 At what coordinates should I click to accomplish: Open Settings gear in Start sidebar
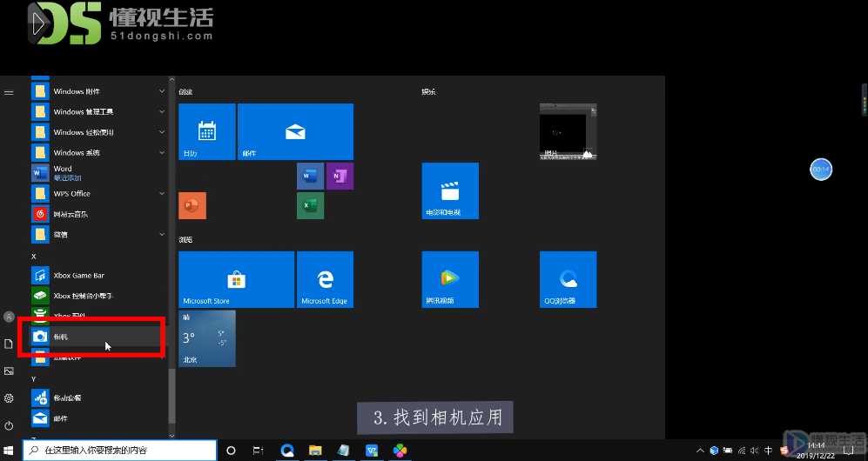[9, 398]
